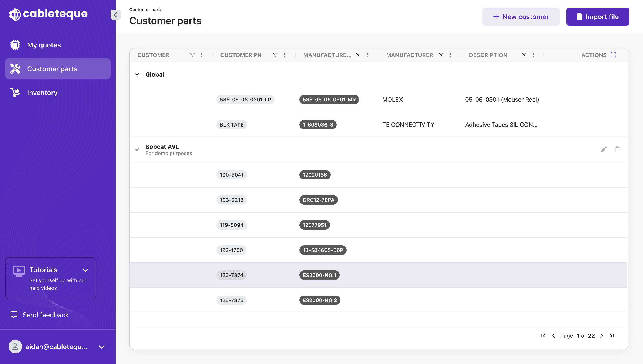
Task: Delete Bobcat AVL via the trash icon
Action: [x=617, y=149]
